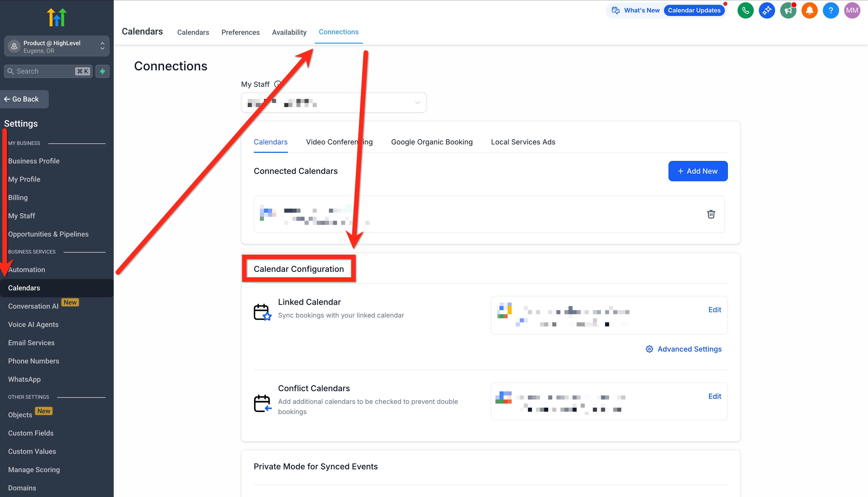Switch to the Google Organic Booking tab
This screenshot has height=497, width=868.
click(432, 142)
